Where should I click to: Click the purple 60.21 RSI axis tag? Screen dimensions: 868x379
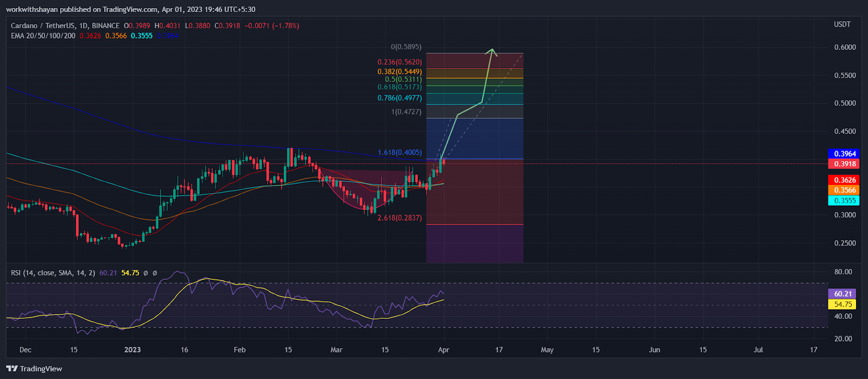[x=842, y=294]
